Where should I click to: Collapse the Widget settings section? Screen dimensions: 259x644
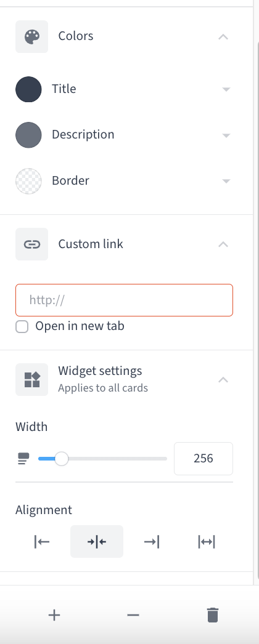223,379
